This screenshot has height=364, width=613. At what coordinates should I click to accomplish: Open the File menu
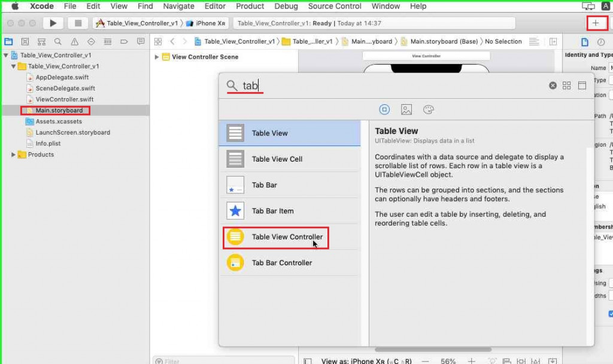pyautogui.click(x=70, y=6)
